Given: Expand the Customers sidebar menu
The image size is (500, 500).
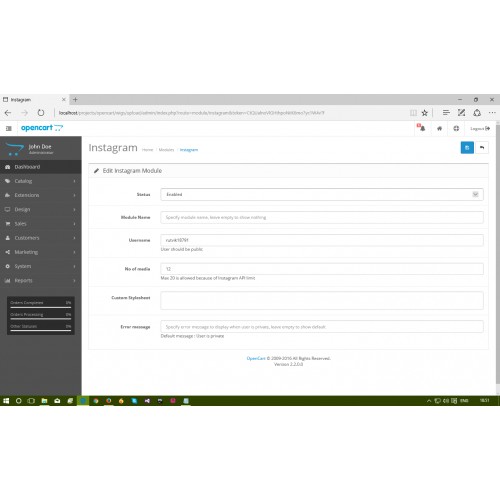Looking at the screenshot, I should click(41, 238).
